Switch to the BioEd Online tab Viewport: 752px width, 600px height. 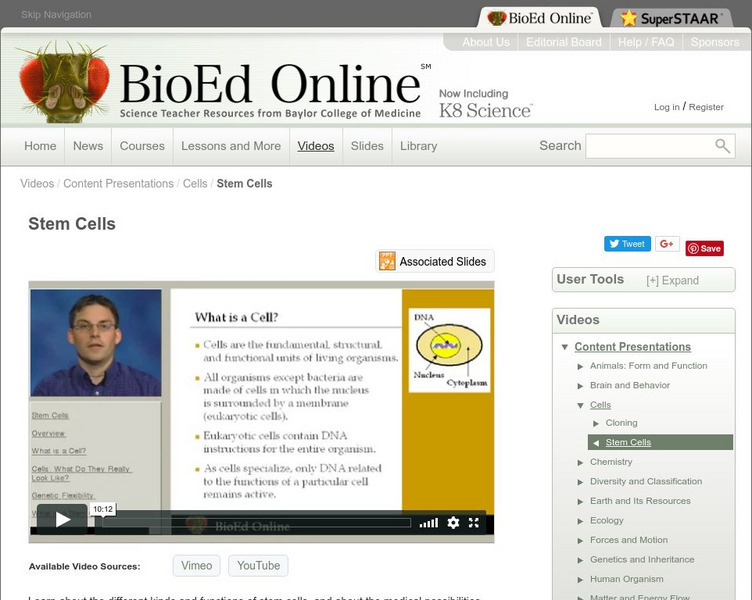540,18
